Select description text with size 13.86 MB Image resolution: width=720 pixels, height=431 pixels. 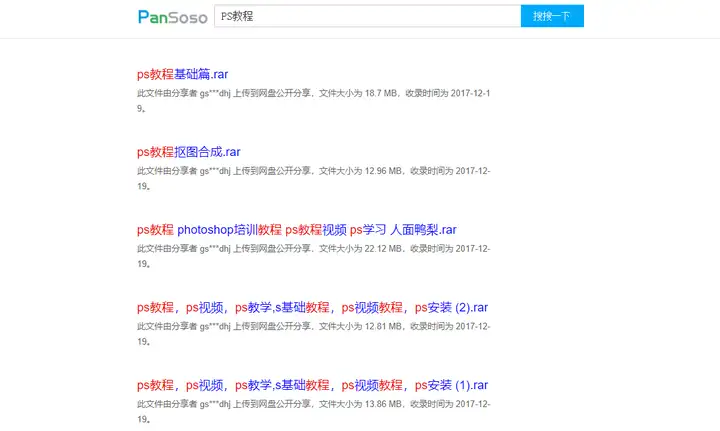(x=314, y=411)
